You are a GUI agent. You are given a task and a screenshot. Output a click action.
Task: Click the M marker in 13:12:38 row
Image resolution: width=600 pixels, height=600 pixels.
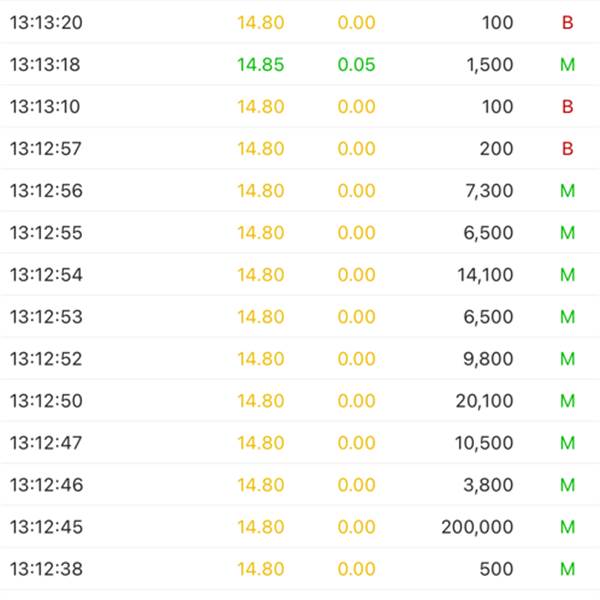(x=567, y=569)
